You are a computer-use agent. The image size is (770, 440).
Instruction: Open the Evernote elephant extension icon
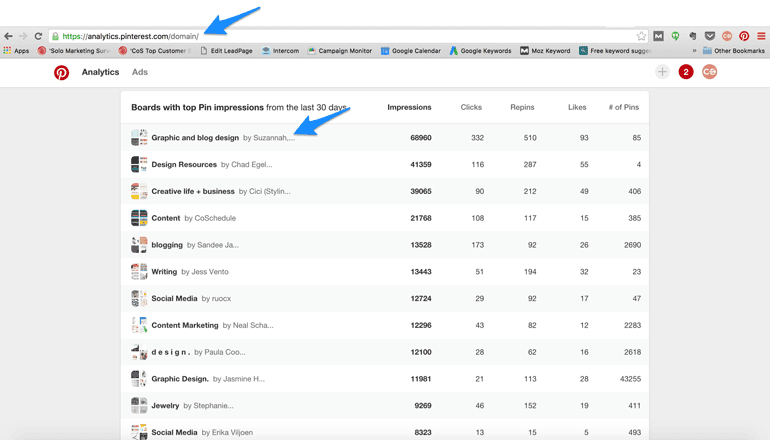pyautogui.click(x=692, y=36)
